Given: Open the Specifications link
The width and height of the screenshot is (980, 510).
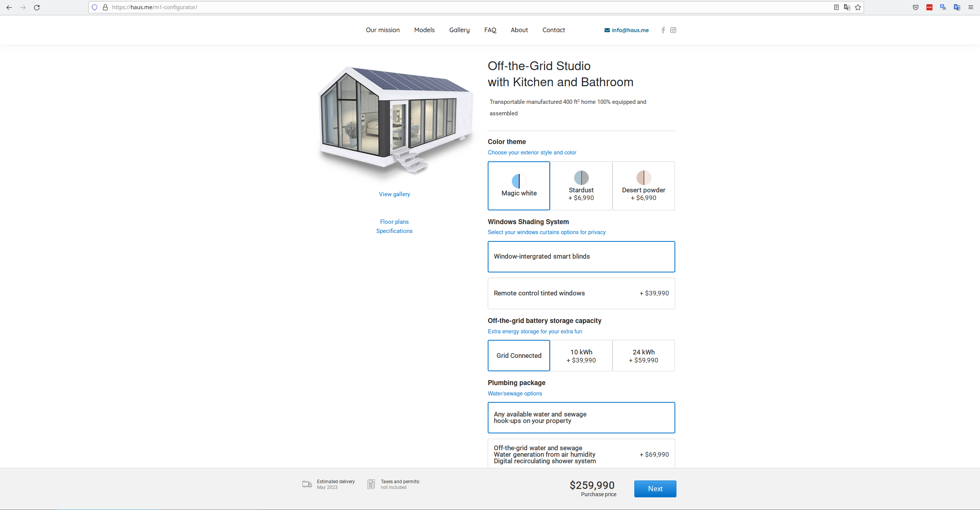Looking at the screenshot, I should click(x=394, y=231).
